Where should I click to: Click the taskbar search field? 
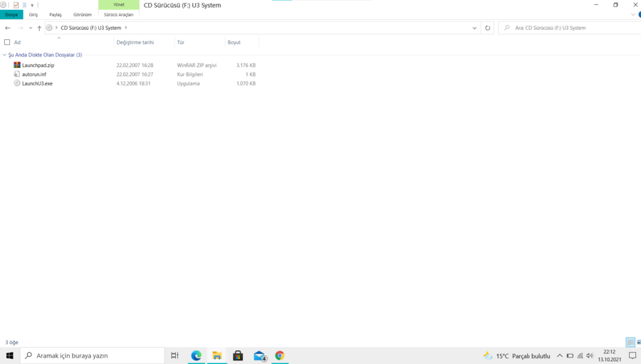(x=93, y=355)
